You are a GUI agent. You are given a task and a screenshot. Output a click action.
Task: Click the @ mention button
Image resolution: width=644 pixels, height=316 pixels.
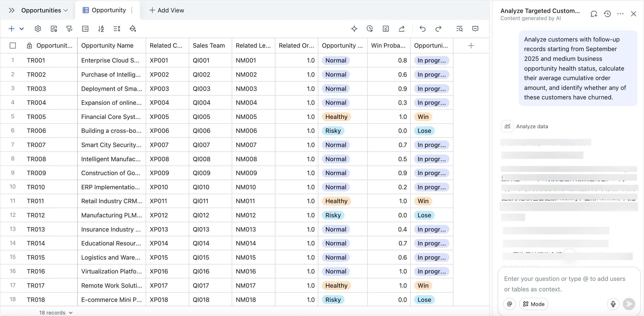pyautogui.click(x=510, y=304)
